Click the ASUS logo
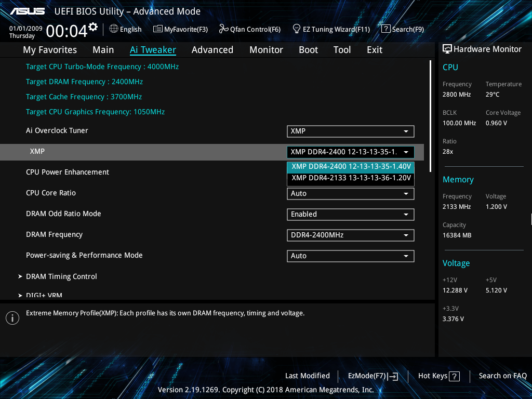Image resolution: width=532 pixels, height=399 pixels. click(28, 11)
